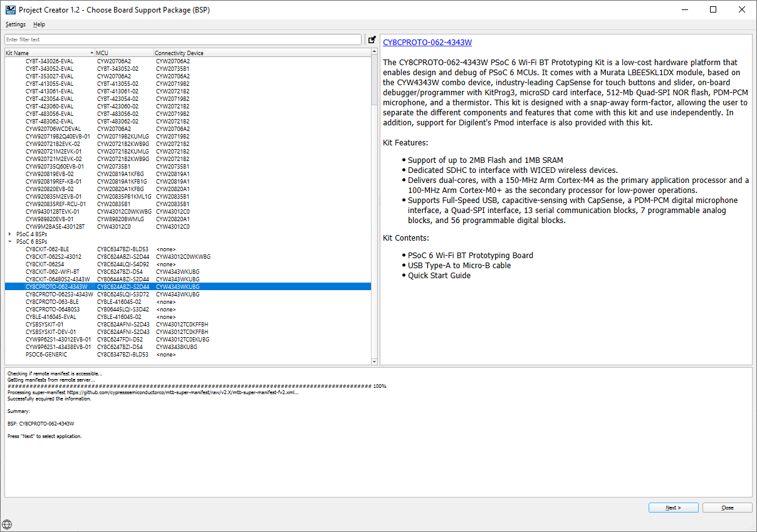Select the CY8CPROTO-064B0S3 kit row
The image size is (757, 532).
pos(188,309)
